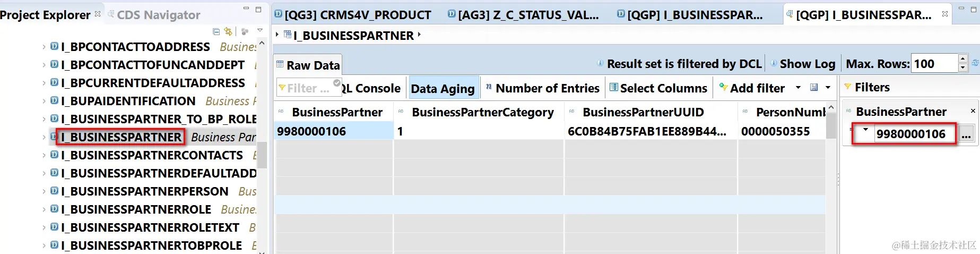Click the Add filter funnel-plus icon
Image resolution: width=980 pixels, height=254 pixels.
coord(723,88)
